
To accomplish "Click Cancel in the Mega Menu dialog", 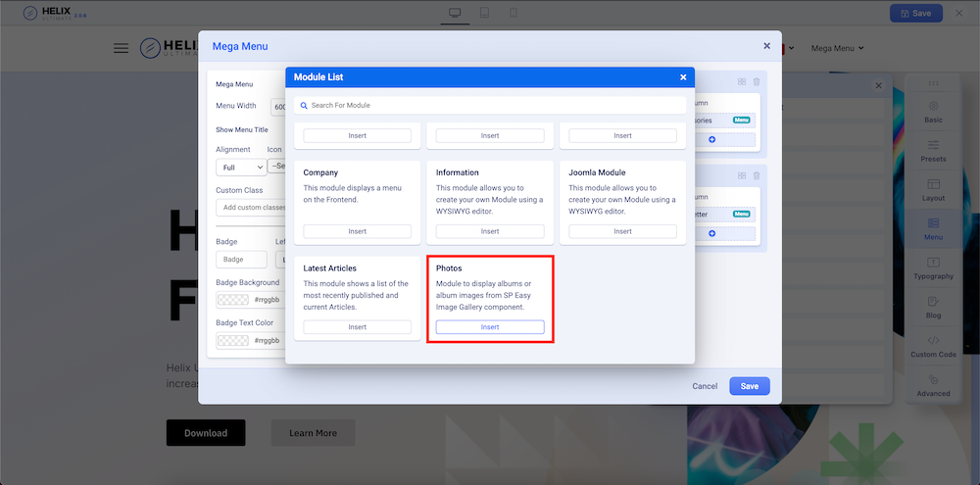I will click(x=705, y=386).
